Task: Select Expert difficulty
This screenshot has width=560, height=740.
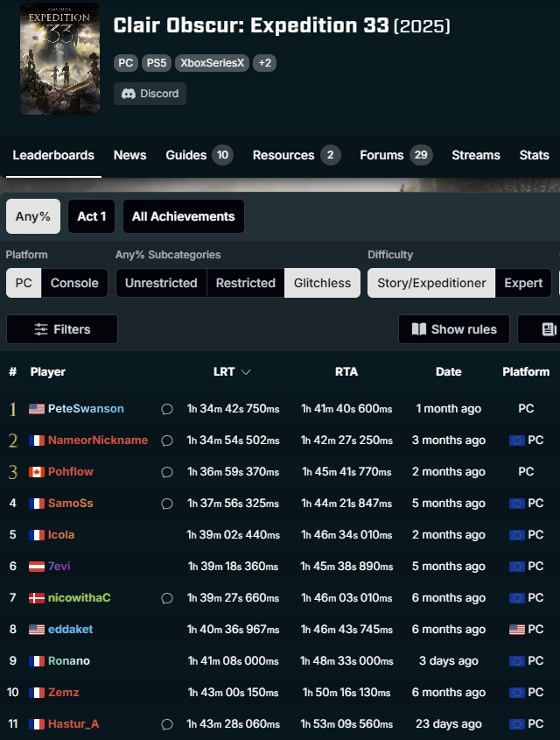Action: point(523,283)
